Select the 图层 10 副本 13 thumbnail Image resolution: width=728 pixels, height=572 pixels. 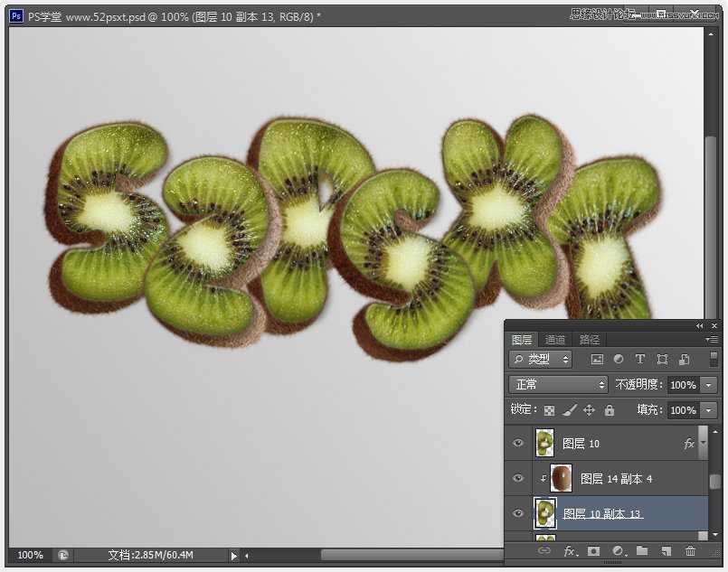click(545, 513)
